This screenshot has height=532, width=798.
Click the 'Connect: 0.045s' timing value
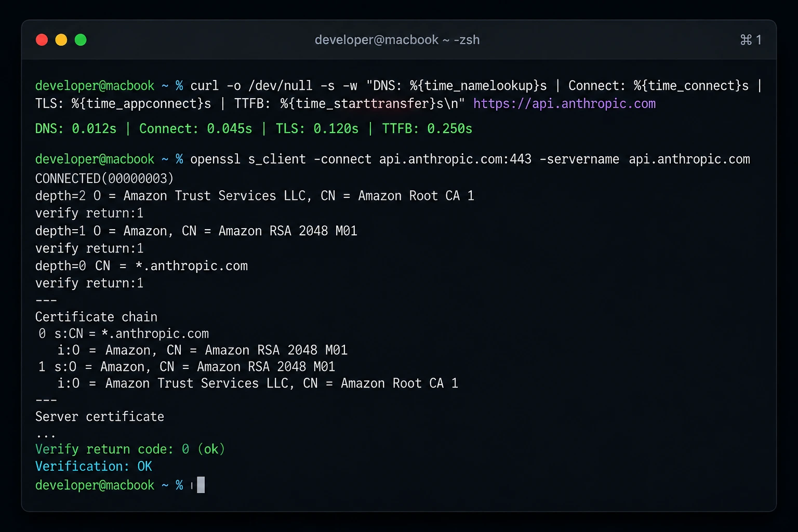[x=195, y=128]
